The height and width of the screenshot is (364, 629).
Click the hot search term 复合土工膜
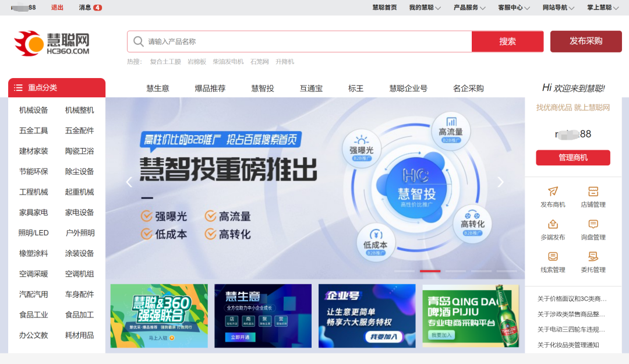165,62
